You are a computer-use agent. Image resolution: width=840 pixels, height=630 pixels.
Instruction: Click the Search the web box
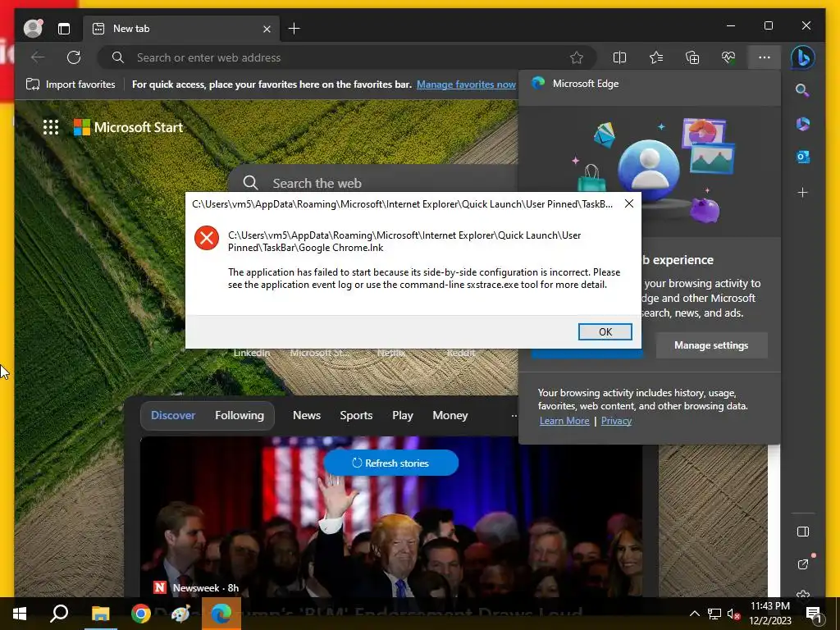click(375, 183)
